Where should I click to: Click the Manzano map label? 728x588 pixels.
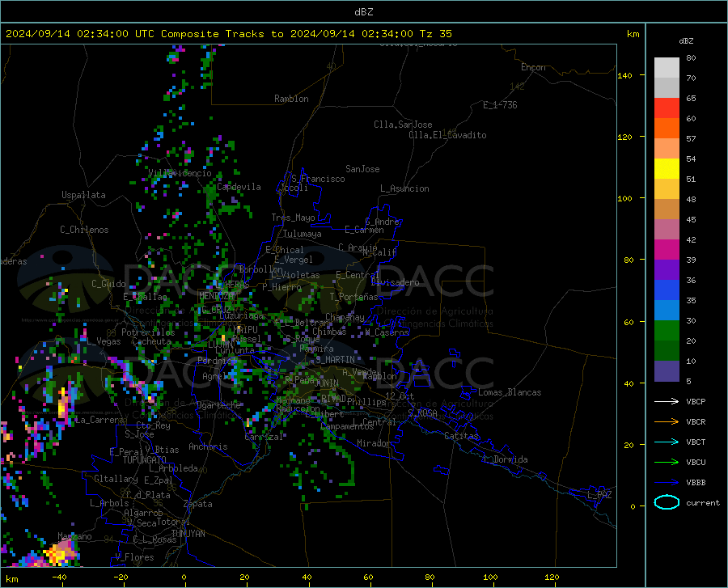click(x=74, y=536)
